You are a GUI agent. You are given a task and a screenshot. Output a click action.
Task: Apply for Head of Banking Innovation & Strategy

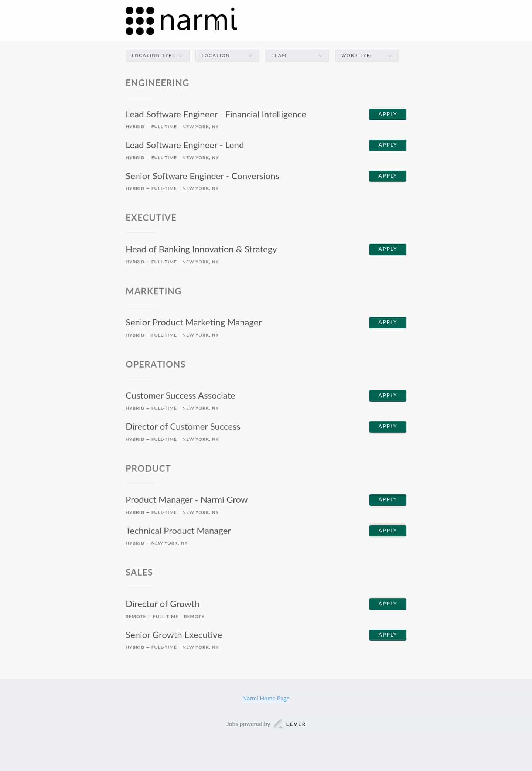point(388,249)
